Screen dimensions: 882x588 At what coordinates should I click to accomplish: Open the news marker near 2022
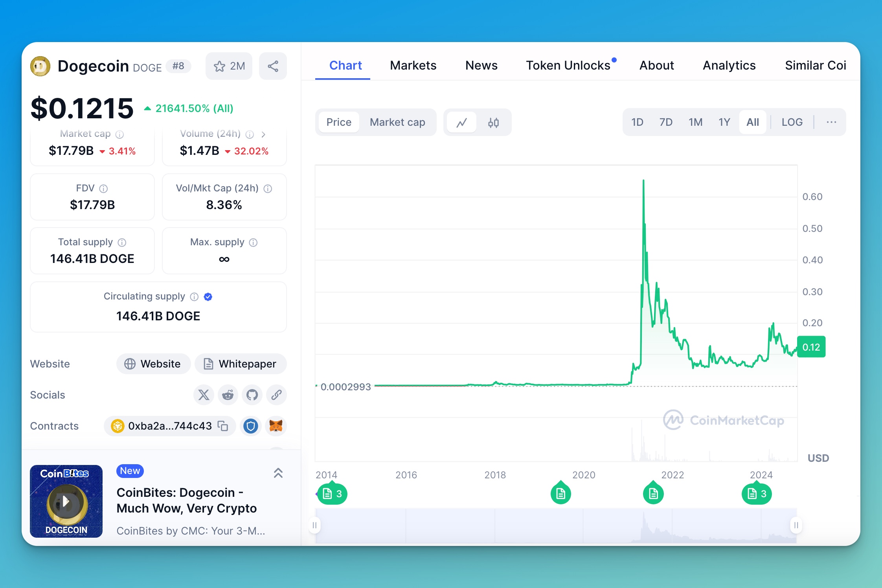click(653, 493)
